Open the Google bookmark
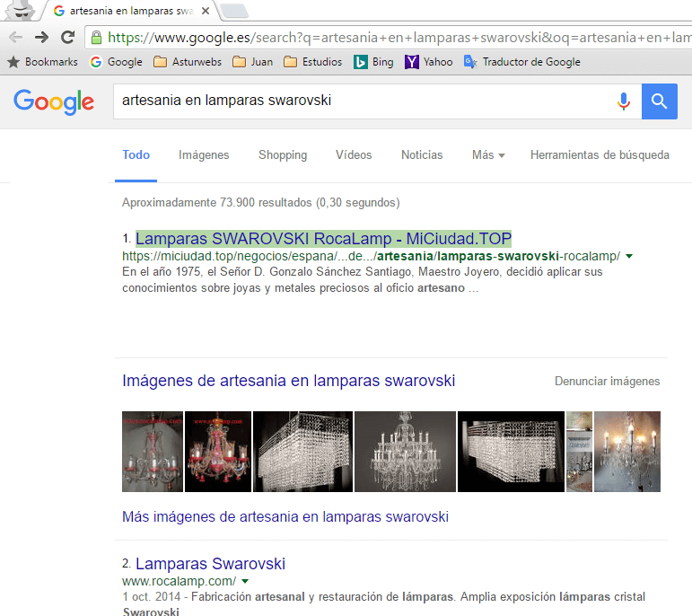The image size is (692, 616). [116, 62]
